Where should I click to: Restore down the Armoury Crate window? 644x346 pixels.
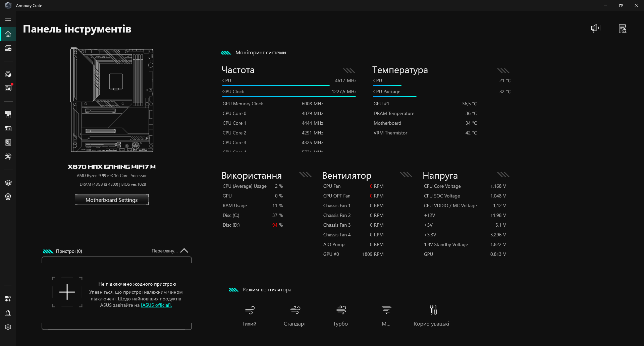coord(621,5)
